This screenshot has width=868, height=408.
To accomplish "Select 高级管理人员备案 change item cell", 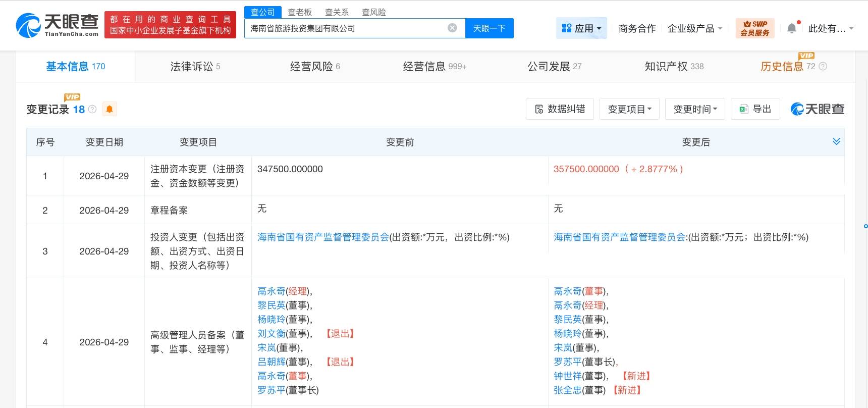I will point(198,342).
